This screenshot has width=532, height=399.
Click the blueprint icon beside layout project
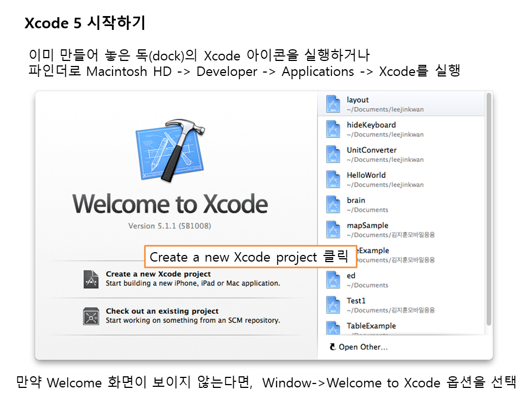pos(332,104)
